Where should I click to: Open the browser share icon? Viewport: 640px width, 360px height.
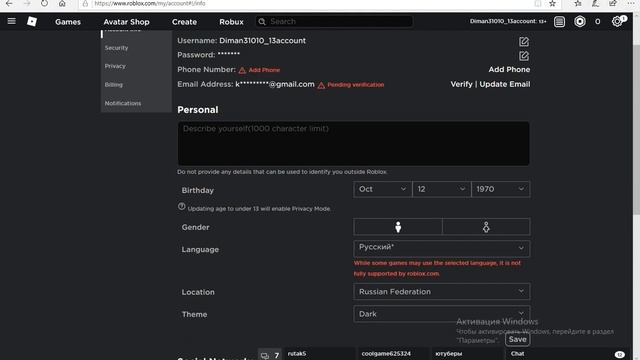coord(613,4)
